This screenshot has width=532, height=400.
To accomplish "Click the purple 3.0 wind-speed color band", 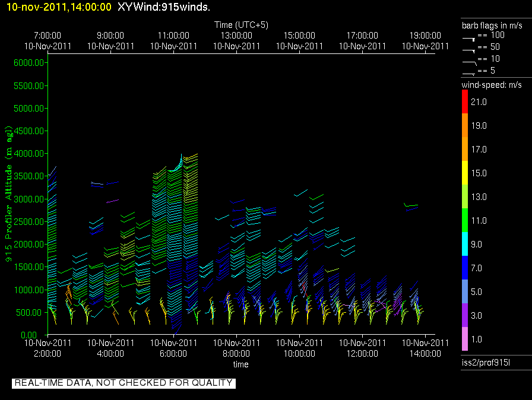I will tap(465, 315).
